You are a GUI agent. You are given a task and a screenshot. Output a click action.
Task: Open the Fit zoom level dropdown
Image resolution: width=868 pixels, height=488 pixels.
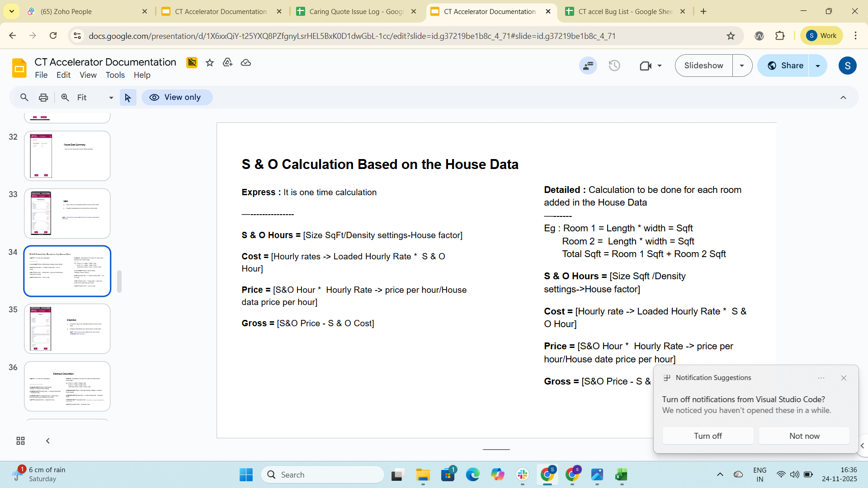point(95,98)
